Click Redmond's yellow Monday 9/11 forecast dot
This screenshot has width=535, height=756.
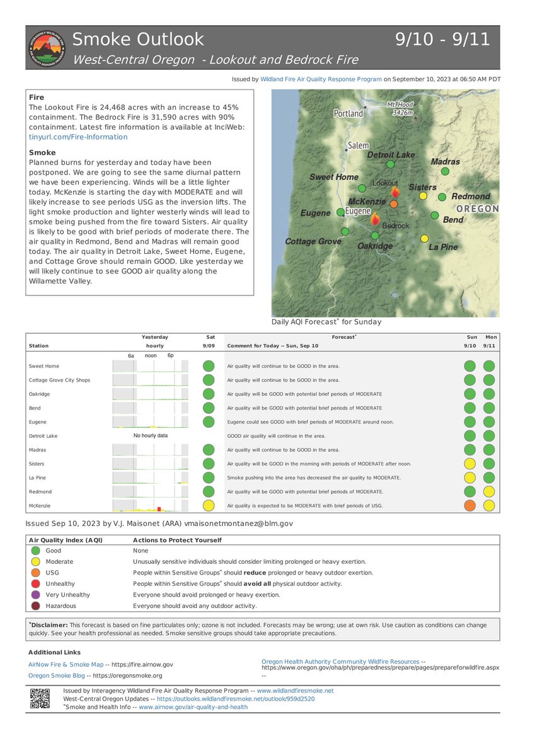tap(489, 491)
